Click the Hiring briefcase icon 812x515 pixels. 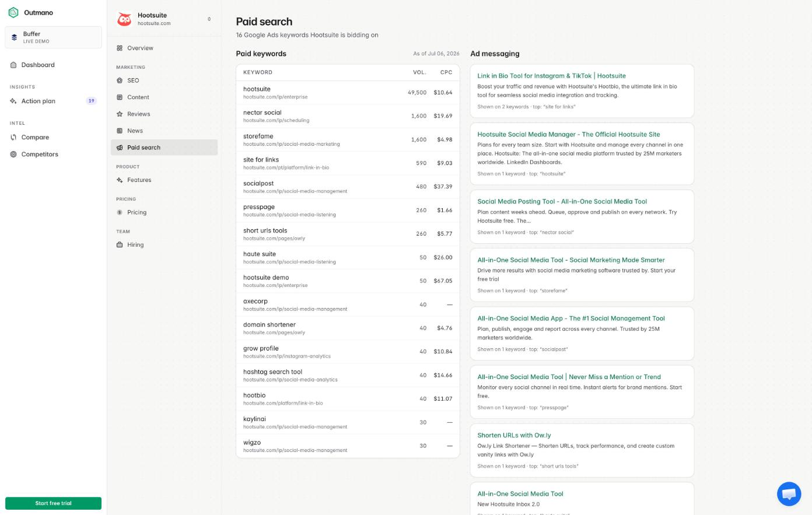120,245
